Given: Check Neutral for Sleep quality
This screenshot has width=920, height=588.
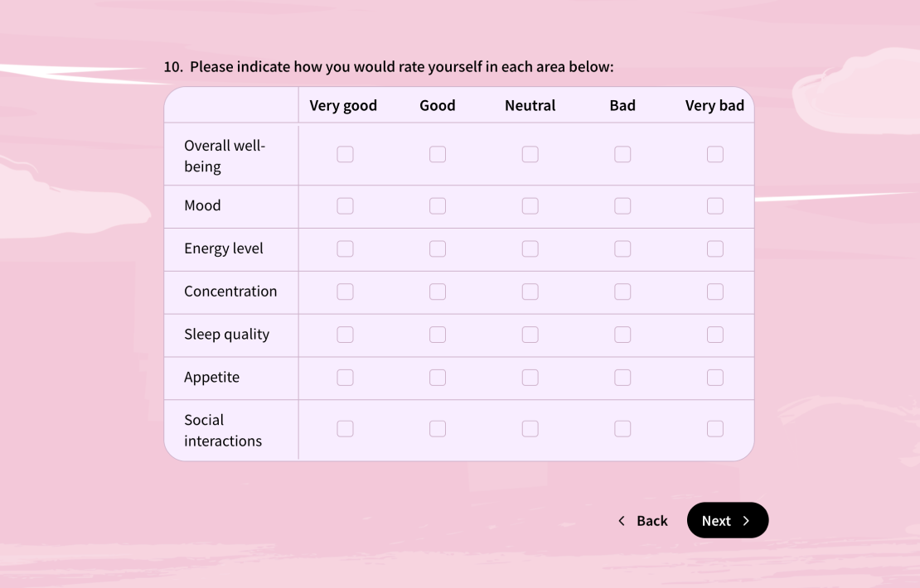Looking at the screenshot, I should coord(530,335).
